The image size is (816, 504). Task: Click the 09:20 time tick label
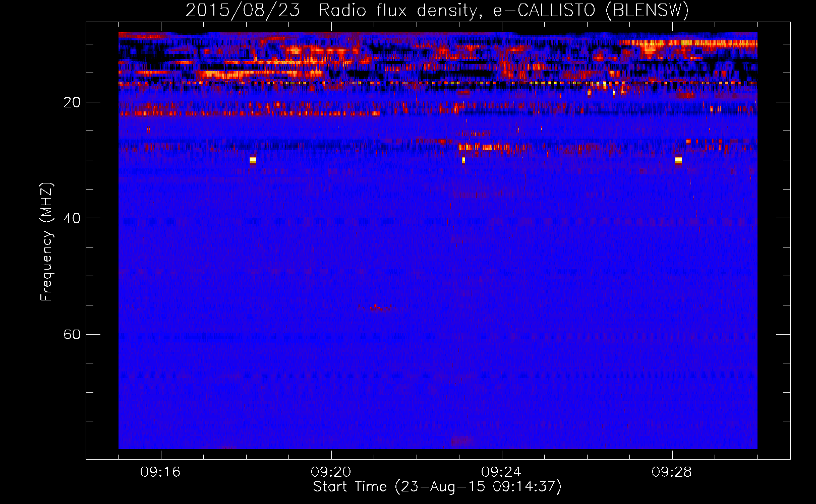coord(331,472)
